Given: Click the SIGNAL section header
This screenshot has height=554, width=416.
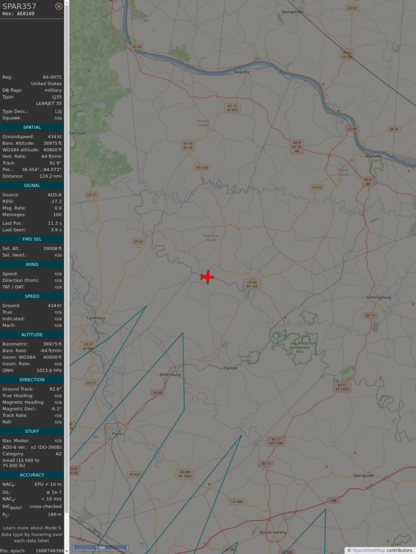Looking at the screenshot, I should 32,185.
